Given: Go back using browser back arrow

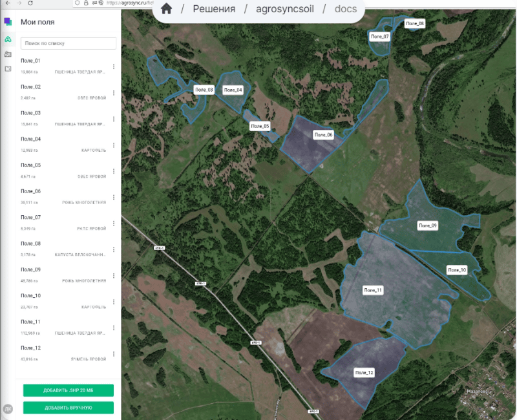Looking at the screenshot, I should pos(6,3).
